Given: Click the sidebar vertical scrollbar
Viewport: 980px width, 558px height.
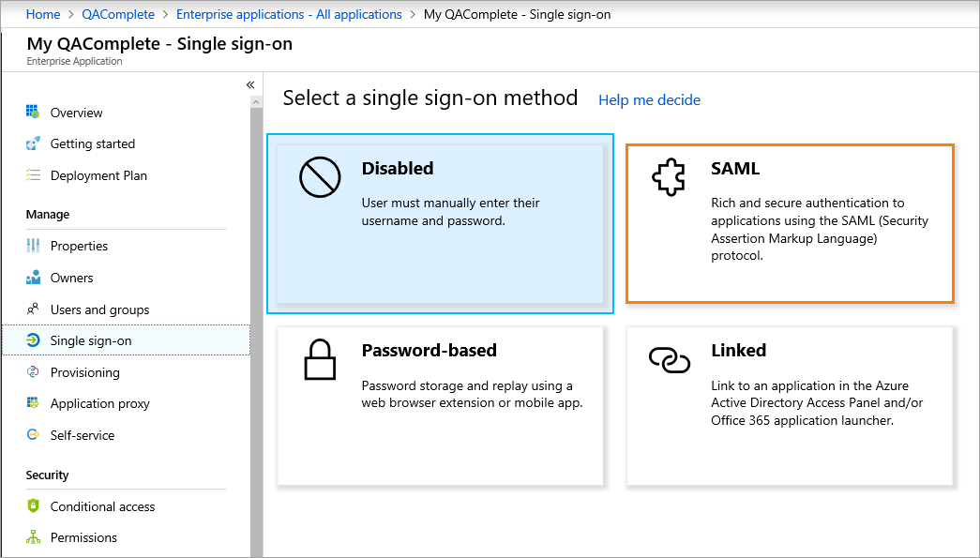Looking at the screenshot, I should (x=256, y=328).
